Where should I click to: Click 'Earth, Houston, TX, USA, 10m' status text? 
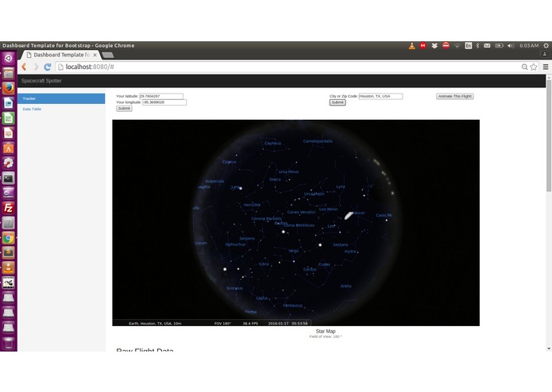tap(155, 324)
